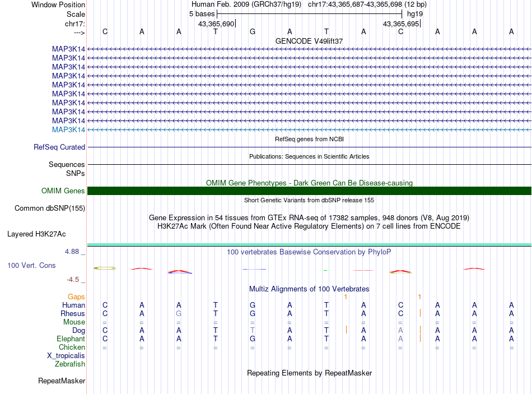Open 'Publications: Sequences in Scientific Articles' title

pyautogui.click(x=309, y=156)
